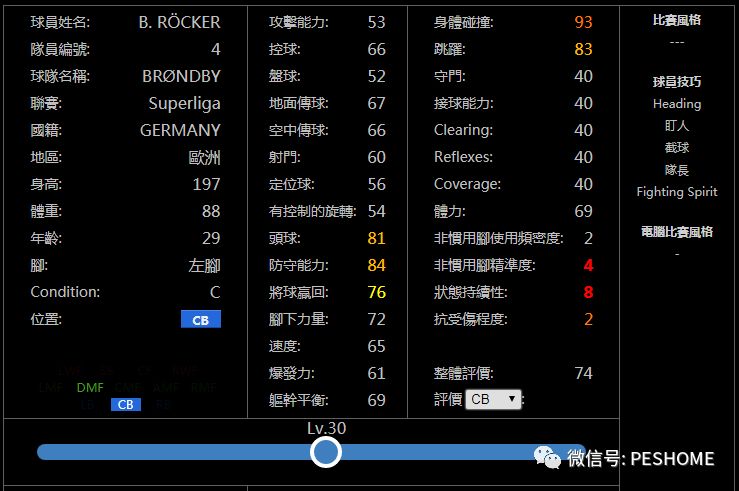739x491 pixels.
Task: Click the 電腦比賽風格 section header
Action: [x=677, y=232]
